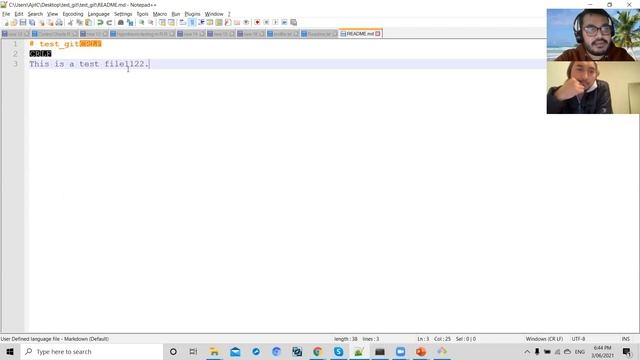Click 'UTF-8' encoding in status bar
Image resolution: width=640 pixels, height=360 pixels.
pos(578,339)
